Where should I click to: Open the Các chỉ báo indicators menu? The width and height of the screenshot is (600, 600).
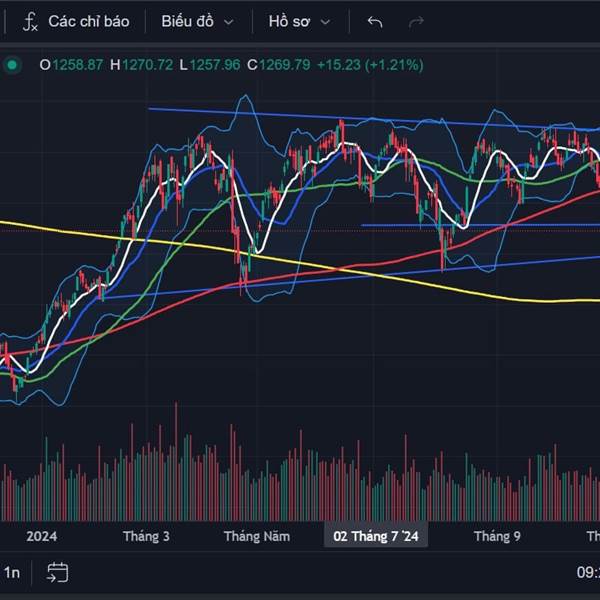pyautogui.click(x=76, y=21)
